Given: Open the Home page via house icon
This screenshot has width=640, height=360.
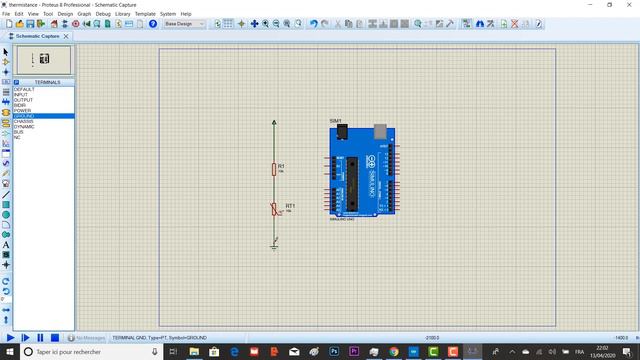Looking at the screenshot, I should tap(54, 24).
